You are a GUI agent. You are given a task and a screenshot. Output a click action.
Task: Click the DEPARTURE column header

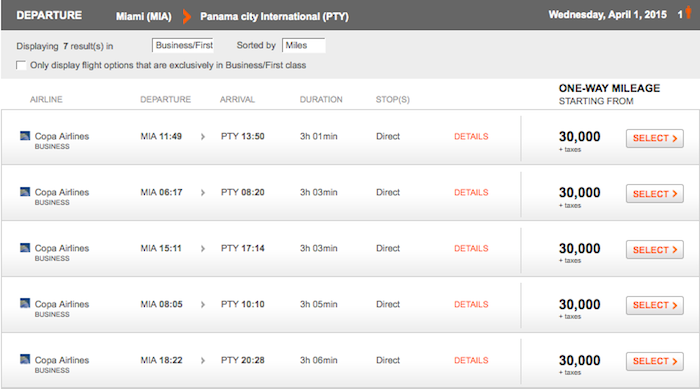coord(165,100)
